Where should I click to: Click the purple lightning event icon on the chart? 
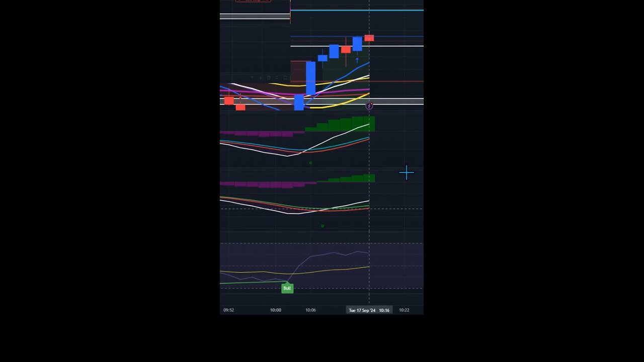tap(369, 106)
